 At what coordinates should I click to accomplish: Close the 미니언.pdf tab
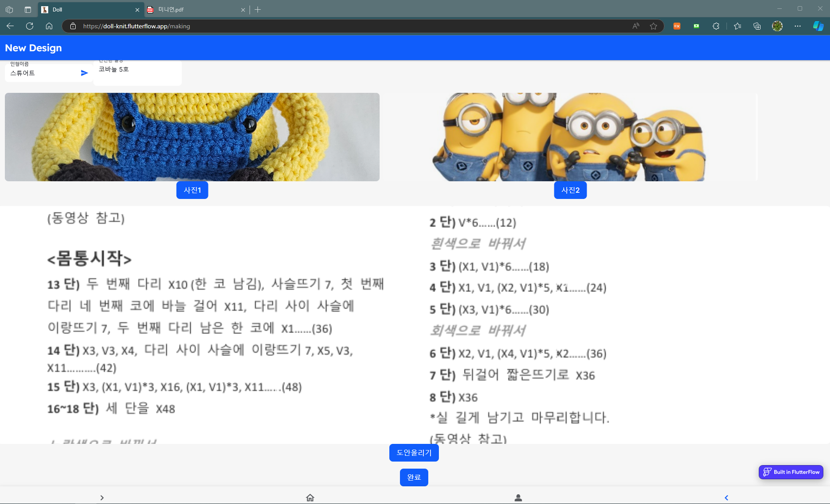click(243, 10)
